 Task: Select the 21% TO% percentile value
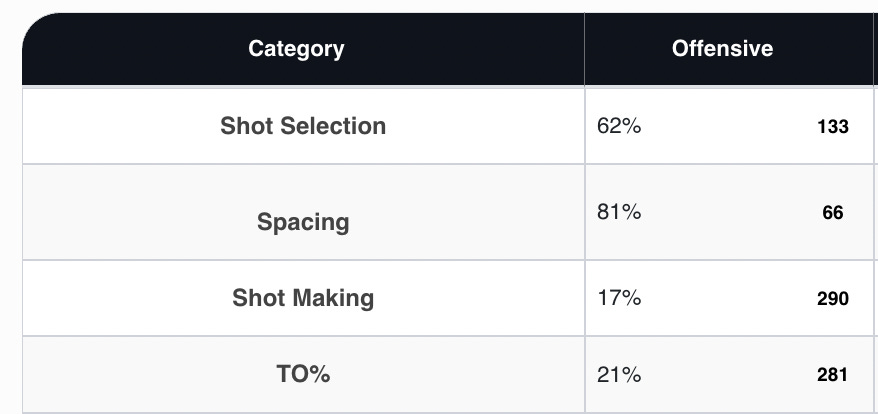tap(619, 374)
